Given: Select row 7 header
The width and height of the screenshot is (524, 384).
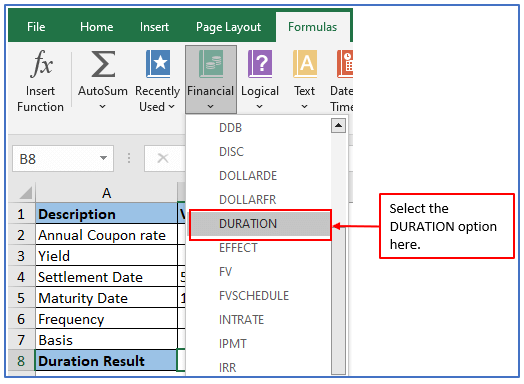Looking at the screenshot, I should point(21,340).
